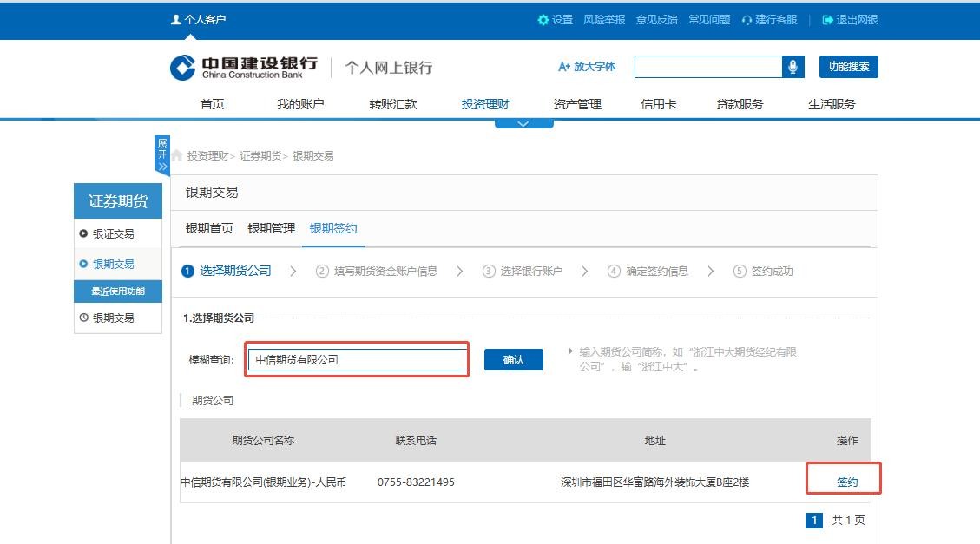Screen dimensions: 980x544
Task: Click 共 1 页 page count text
Action: tap(848, 521)
